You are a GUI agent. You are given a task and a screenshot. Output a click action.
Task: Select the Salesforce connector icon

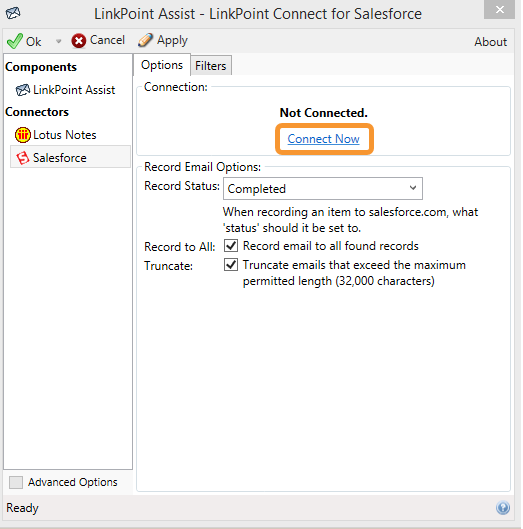(x=23, y=158)
